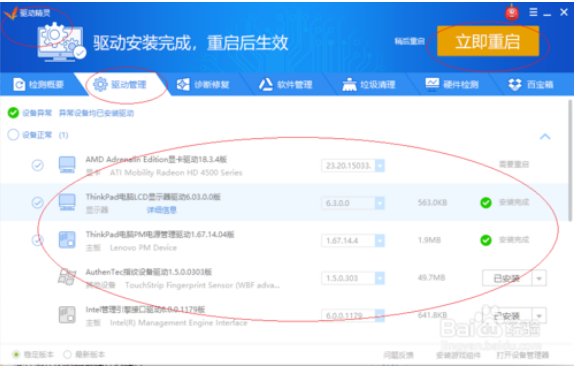Click the AMD Adrenalin display card device icon

[x=67, y=165]
